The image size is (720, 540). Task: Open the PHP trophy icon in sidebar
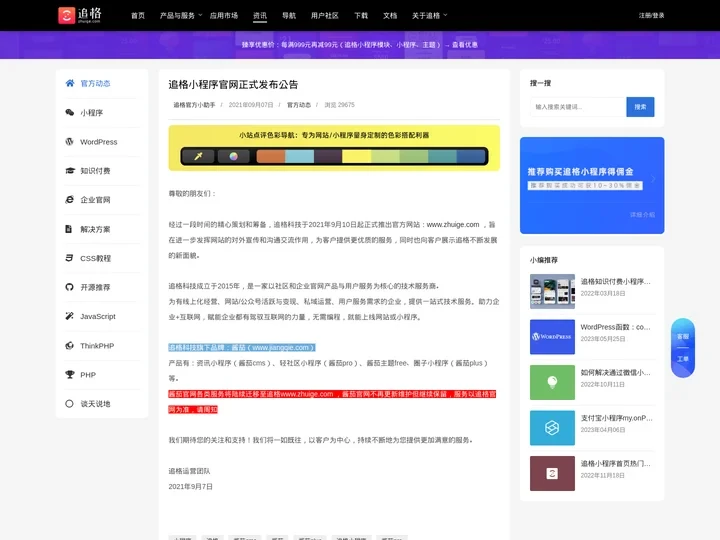[x=69, y=374]
